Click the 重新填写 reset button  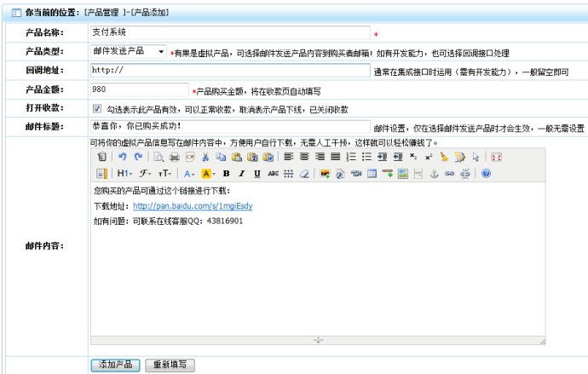170,365
